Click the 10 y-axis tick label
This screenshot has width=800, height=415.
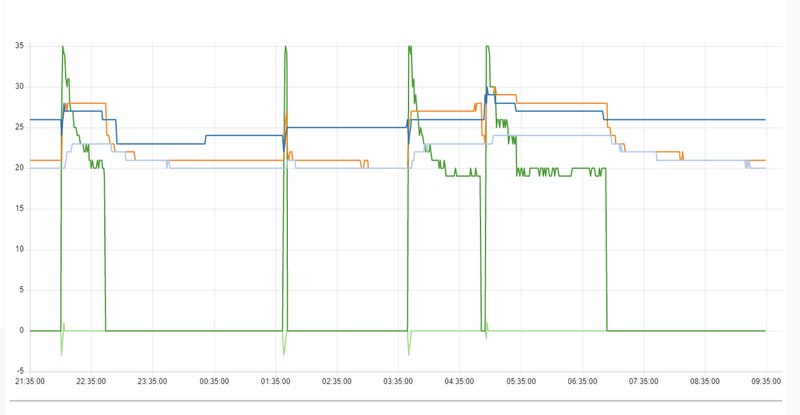pos(19,249)
